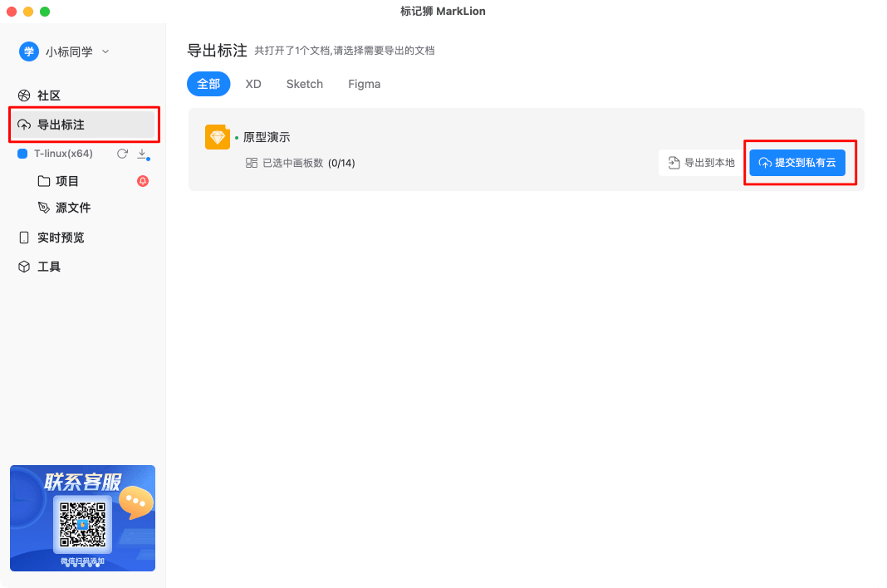Image resolution: width=887 pixels, height=588 pixels.
Task: Refresh the T-linux(x64) plugin status
Action: pyautogui.click(x=120, y=153)
